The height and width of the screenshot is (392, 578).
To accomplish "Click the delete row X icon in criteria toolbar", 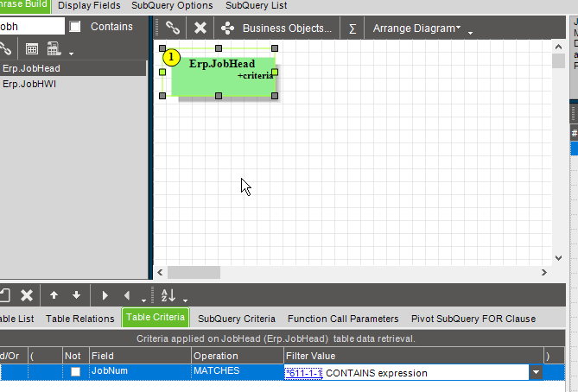I will 27,295.
